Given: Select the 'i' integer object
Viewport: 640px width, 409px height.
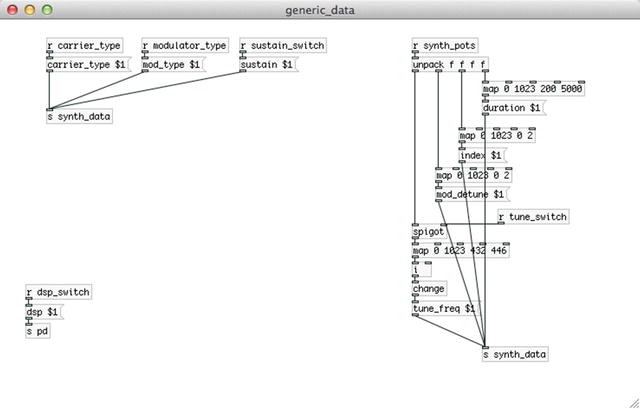Looking at the screenshot, I should coord(422,269).
